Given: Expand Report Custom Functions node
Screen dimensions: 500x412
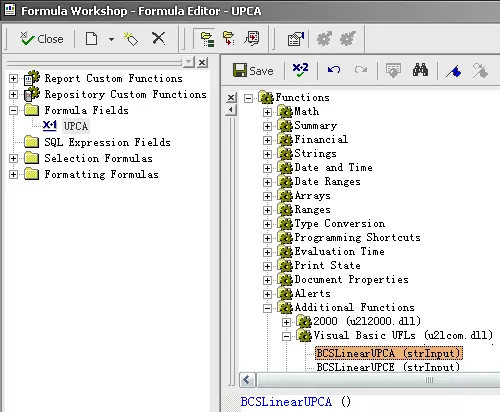Looking at the screenshot, I should 13,78.
